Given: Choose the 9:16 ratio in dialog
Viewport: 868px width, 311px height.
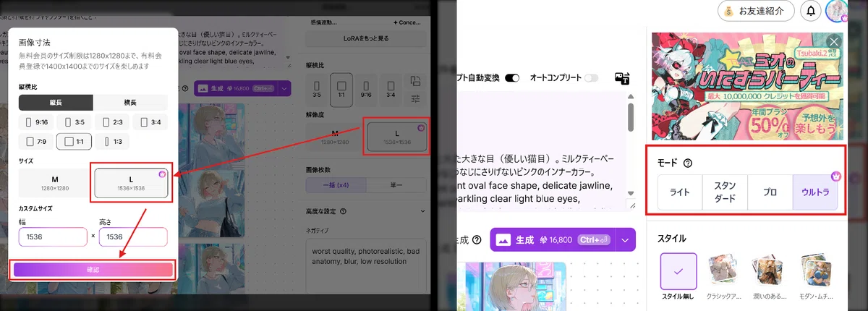Looking at the screenshot, I should click(x=36, y=123).
